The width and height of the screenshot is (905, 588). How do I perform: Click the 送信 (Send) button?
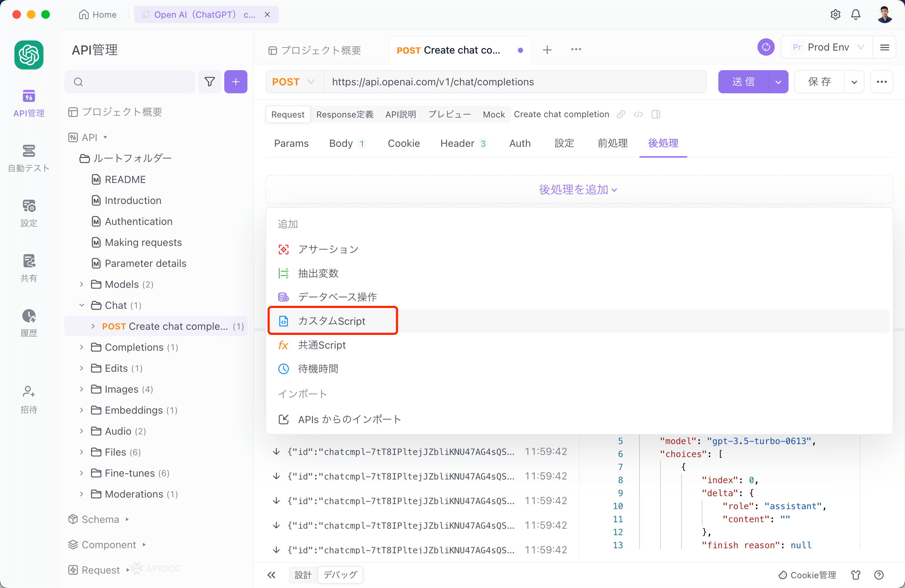click(744, 82)
